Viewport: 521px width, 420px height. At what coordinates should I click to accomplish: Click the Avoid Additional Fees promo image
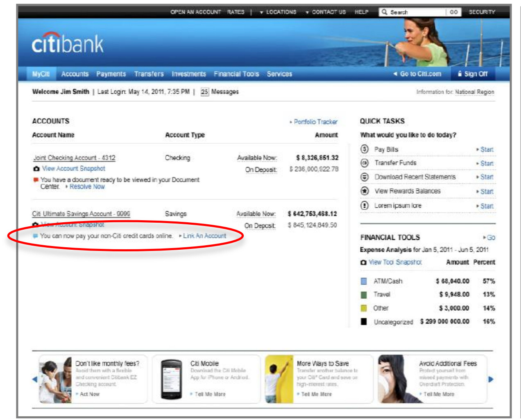click(x=396, y=379)
